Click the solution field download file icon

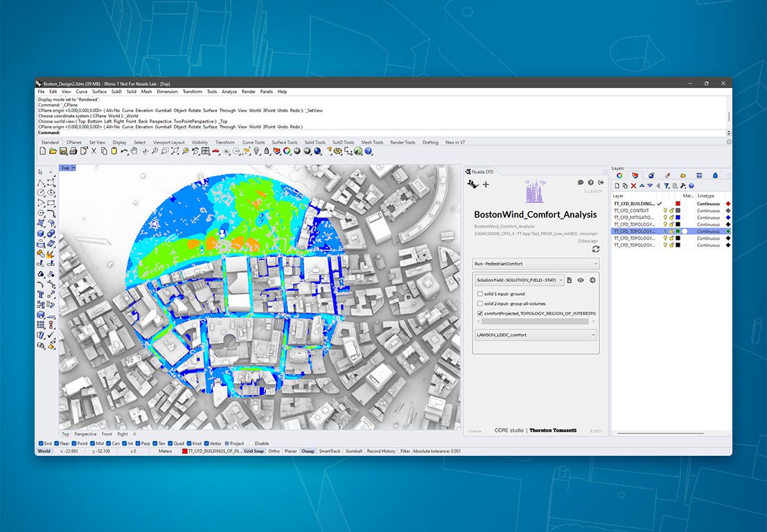[x=570, y=280]
